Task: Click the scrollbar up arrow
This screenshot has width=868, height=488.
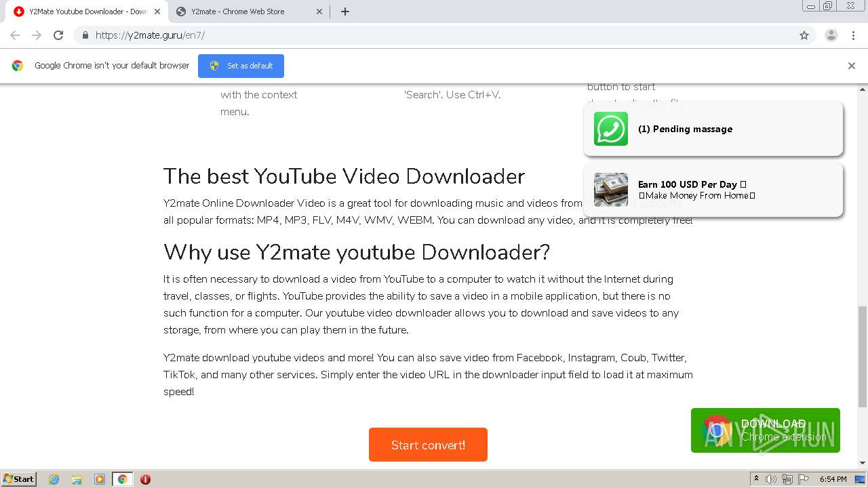Action: (x=863, y=89)
